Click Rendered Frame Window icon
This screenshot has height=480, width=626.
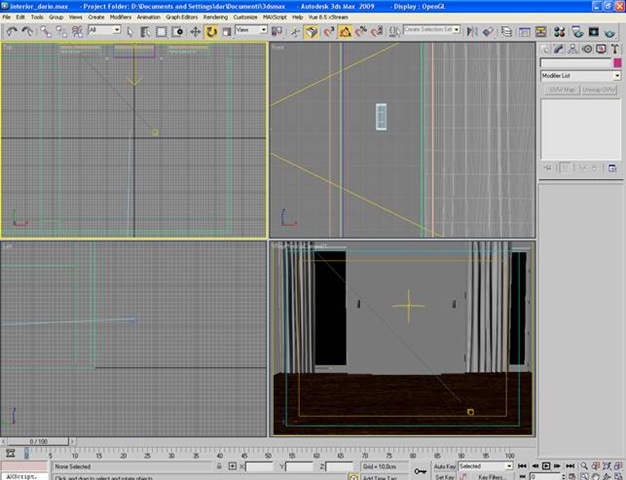point(593,32)
